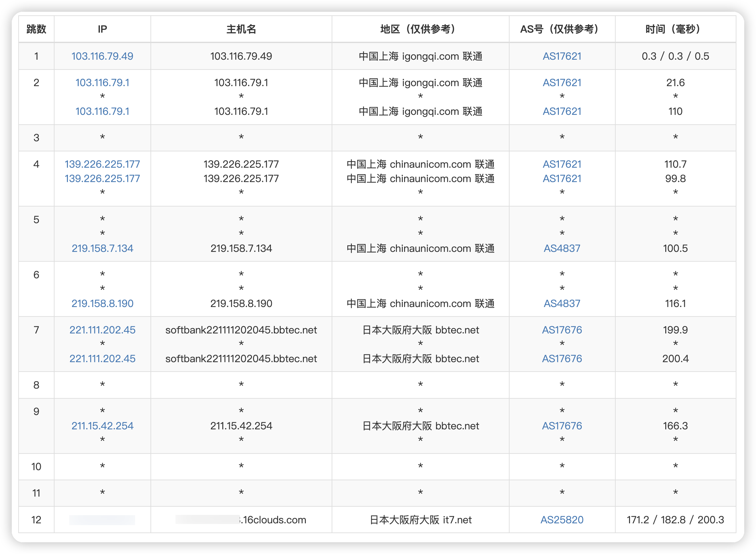Select hop number 12 cell
The image size is (756, 554).
point(36,519)
